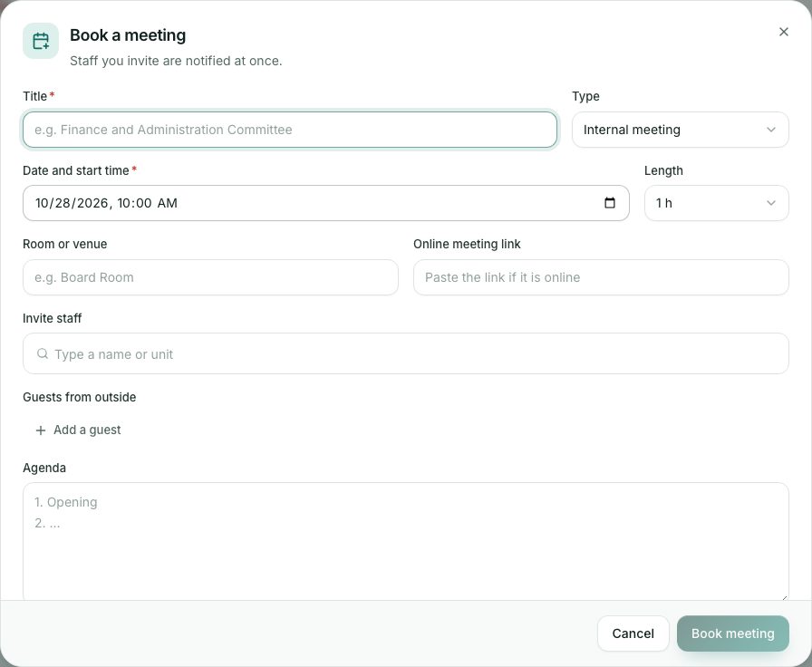This screenshot has height=667, width=812.
Task: Click the search icon in Invite staff
Action: [x=43, y=353]
